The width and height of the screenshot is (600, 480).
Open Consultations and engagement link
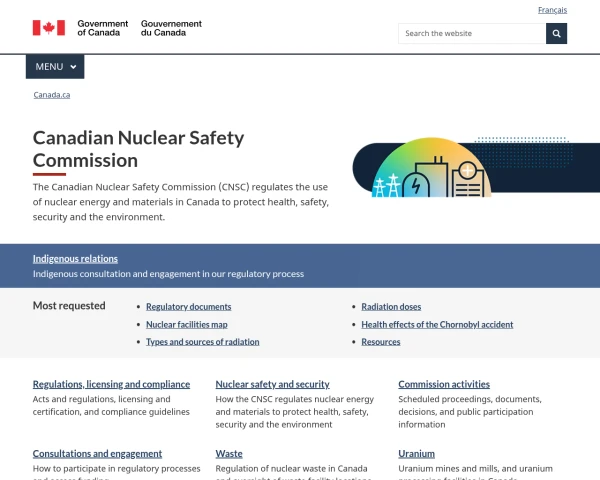[x=97, y=454]
